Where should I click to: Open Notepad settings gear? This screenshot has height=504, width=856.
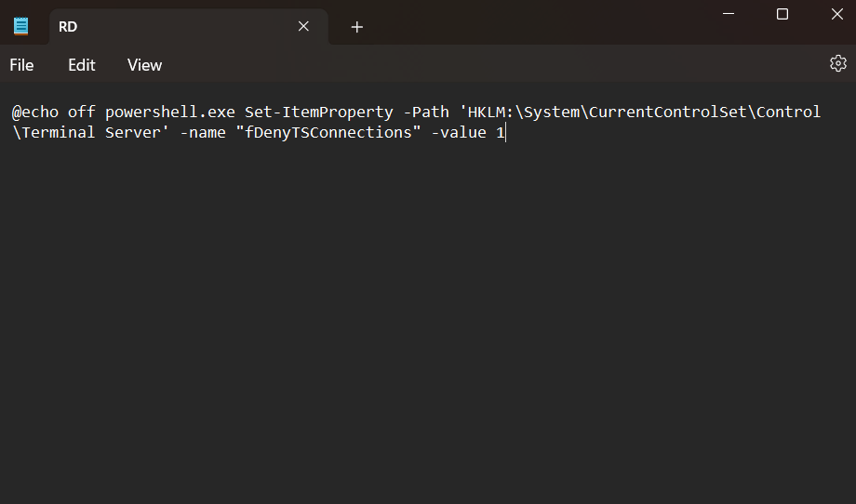pyautogui.click(x=837, y=63)
